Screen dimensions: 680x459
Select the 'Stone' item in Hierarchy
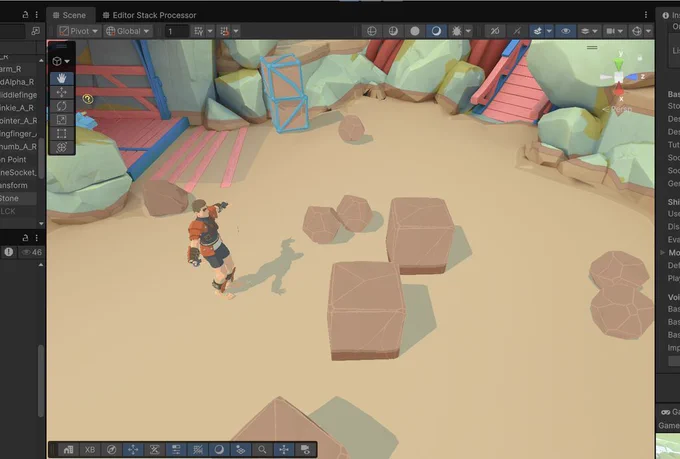[18, 198]
